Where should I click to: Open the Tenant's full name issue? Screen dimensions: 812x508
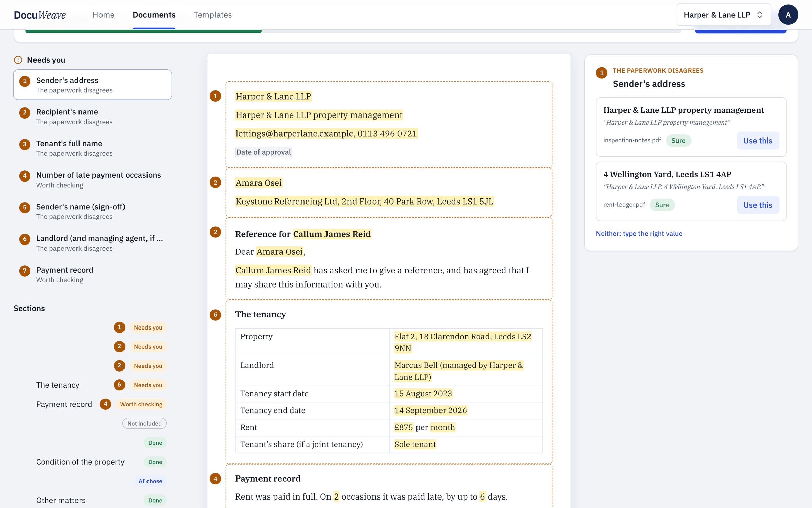92,148
